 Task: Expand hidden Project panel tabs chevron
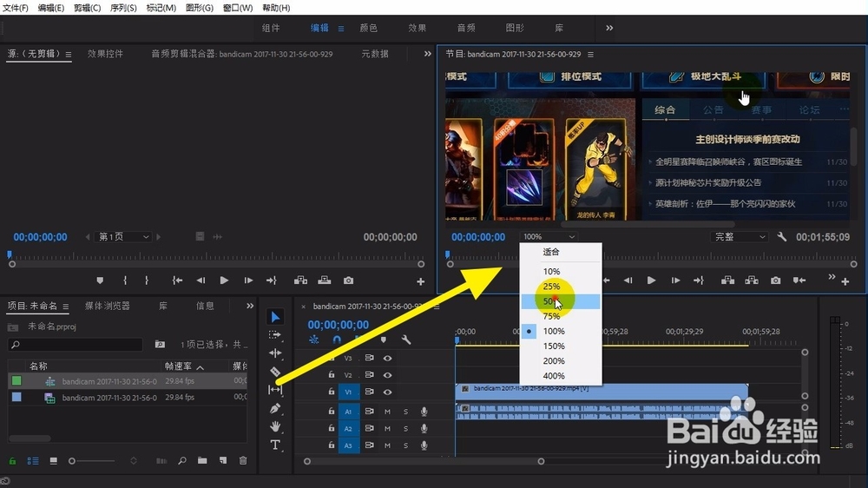pyautogui.click(x=250, y=306)
